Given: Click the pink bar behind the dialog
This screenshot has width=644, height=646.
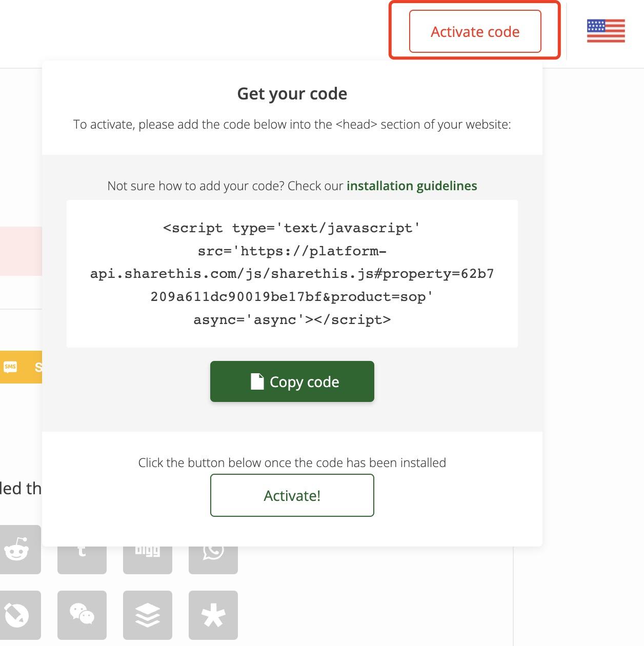Looking at the screenshot, I should pos(22,250).
